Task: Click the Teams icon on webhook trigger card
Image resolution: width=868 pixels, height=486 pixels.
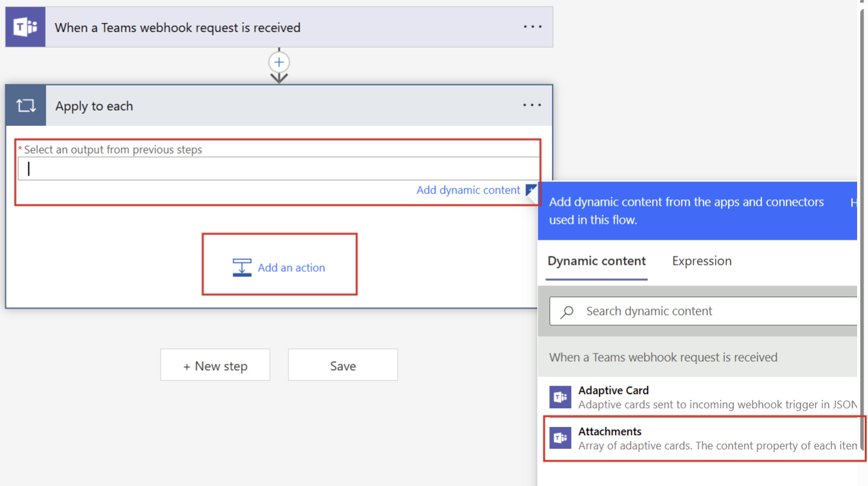Action: 26,27
